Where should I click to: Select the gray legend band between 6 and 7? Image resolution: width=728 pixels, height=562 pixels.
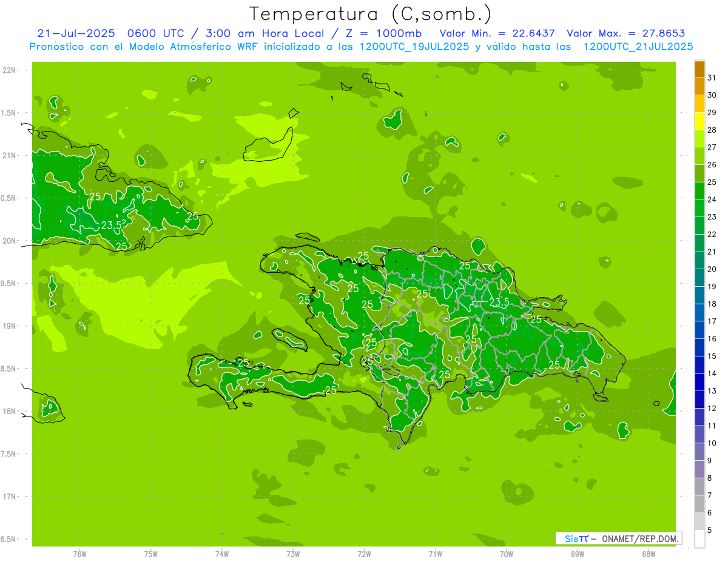click(699, 504)
